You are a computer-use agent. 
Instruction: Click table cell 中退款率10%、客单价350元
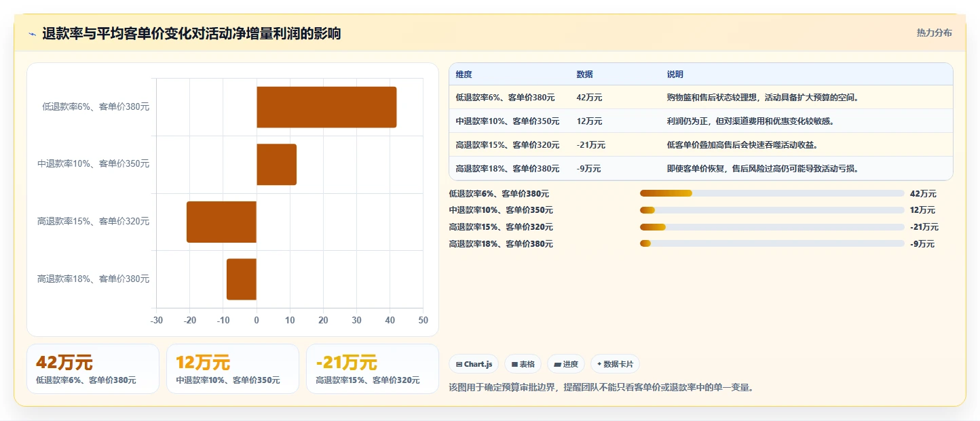coord(508,121)
